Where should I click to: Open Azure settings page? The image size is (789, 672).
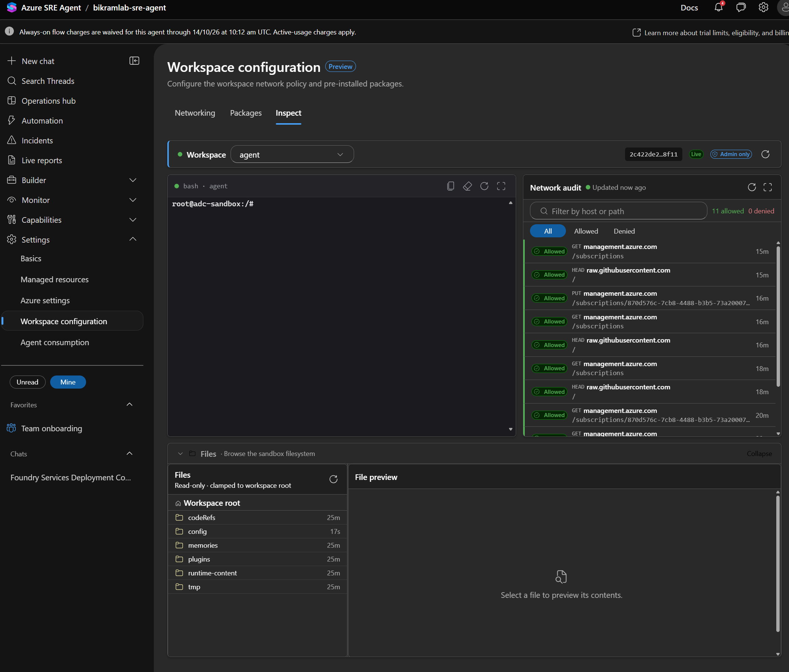click(x=45, y=300)
